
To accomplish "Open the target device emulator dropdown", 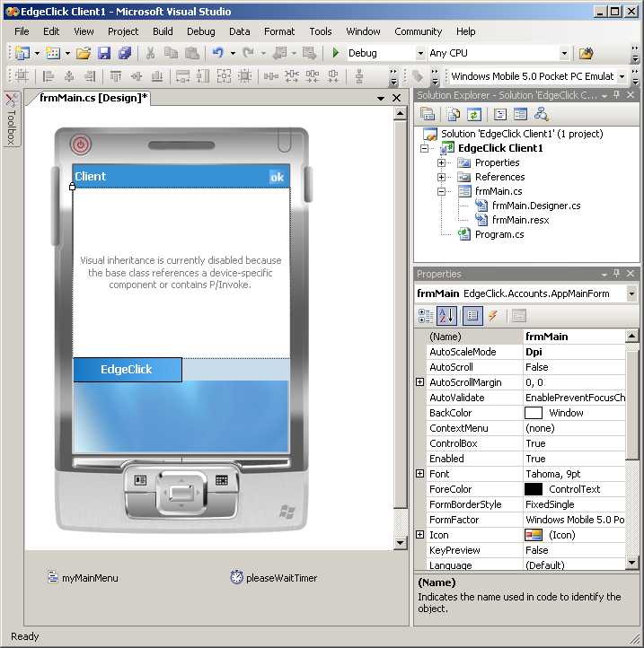I will coord(622,76).
